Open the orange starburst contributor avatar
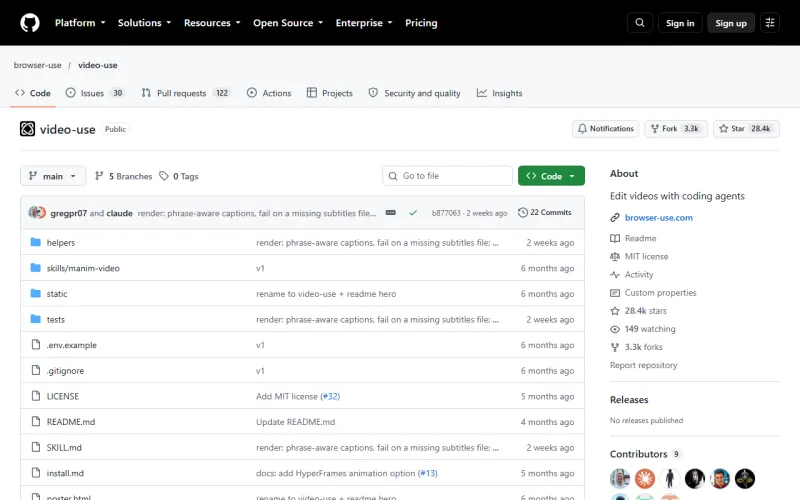800x500 pixels. 645,479
